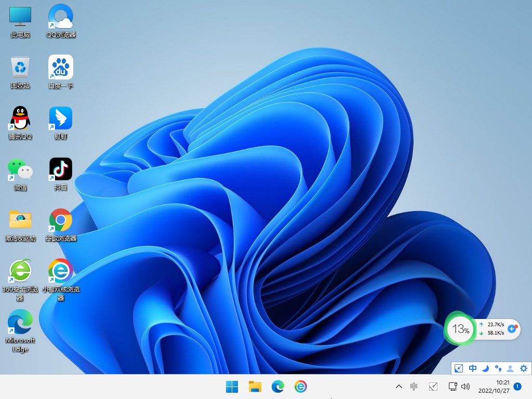Click the settings gear on the input toolbar
This screenshot has width=532, height=399.
(524, 368)
